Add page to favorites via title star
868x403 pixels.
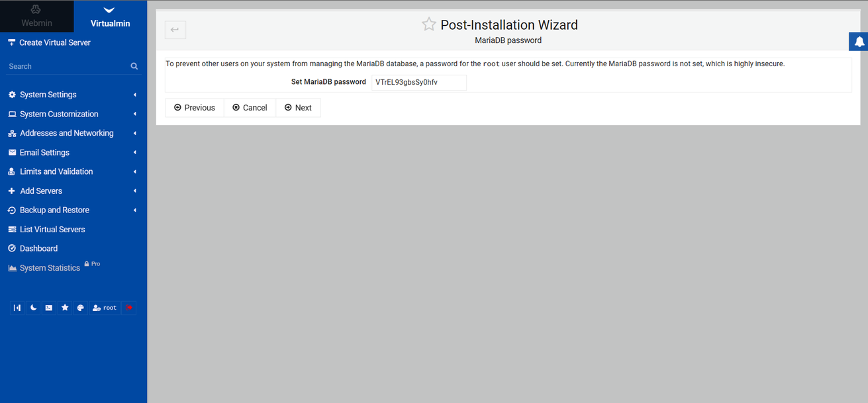[429, 24]
